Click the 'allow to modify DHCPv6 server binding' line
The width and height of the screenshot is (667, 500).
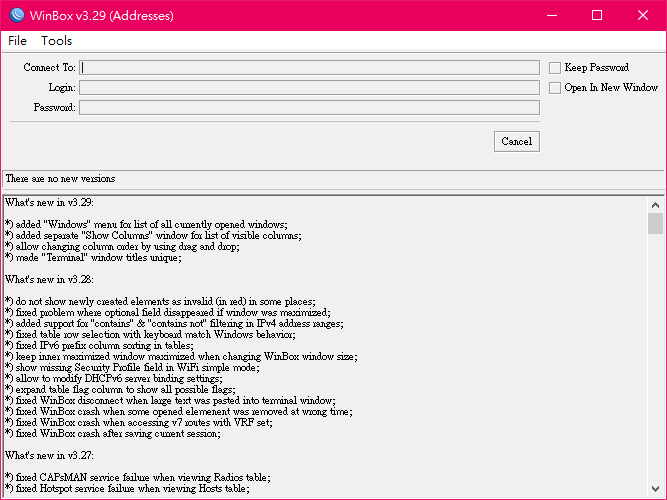[114, 379]
